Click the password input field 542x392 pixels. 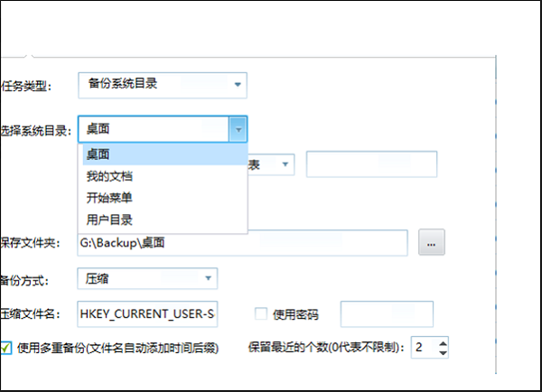coord(386,313)
